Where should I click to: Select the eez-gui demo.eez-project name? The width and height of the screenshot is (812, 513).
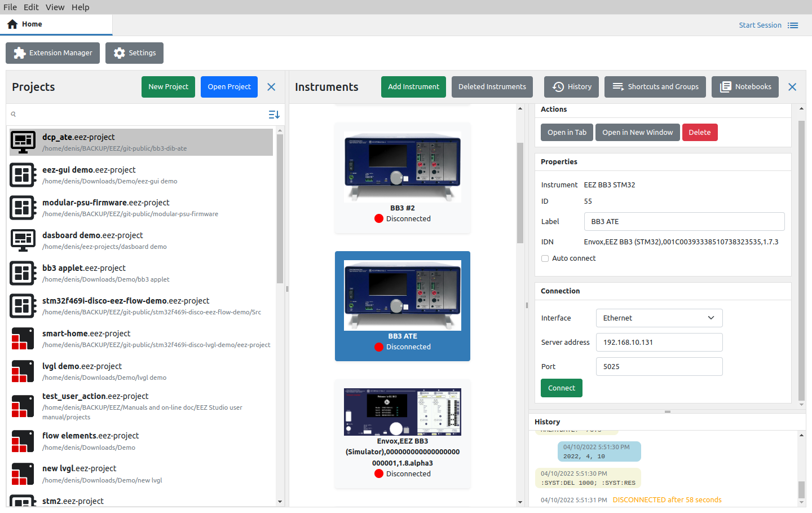[x=89, y=170]
